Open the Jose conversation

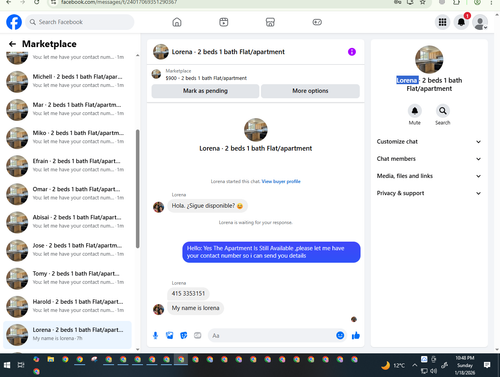(67, 250)
